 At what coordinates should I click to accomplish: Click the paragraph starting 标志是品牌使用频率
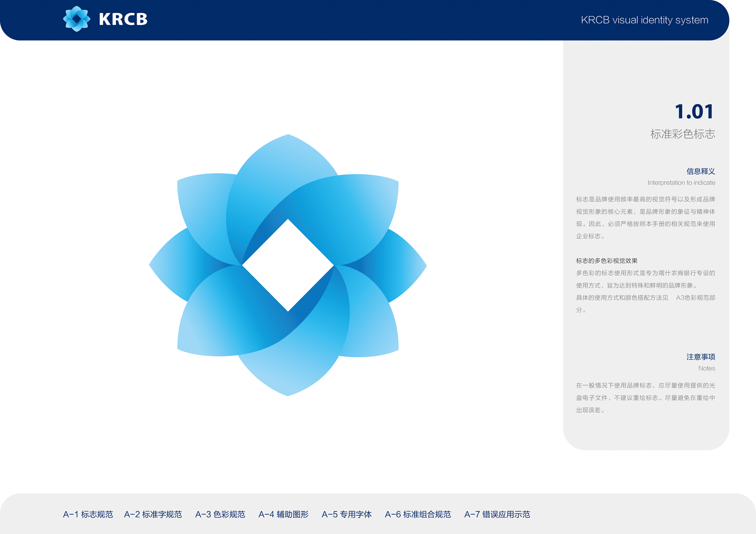point(646,218)
